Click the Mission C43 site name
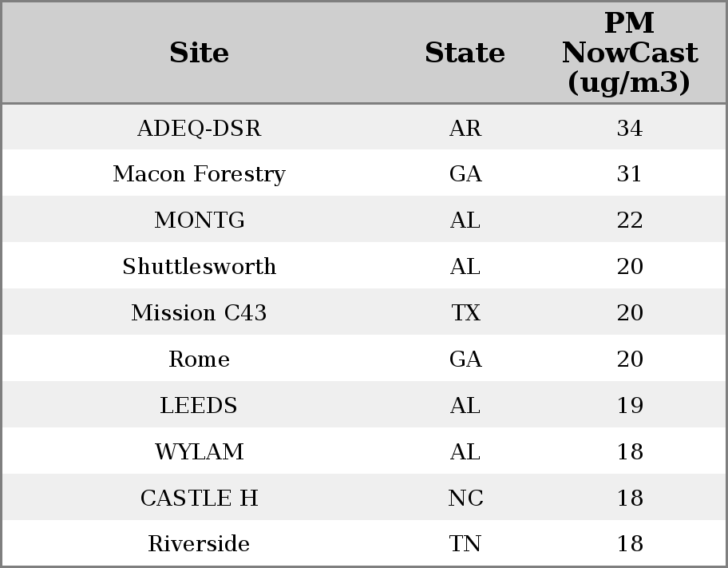The width and height of the screenshot is (728, 568). point(199,312)
